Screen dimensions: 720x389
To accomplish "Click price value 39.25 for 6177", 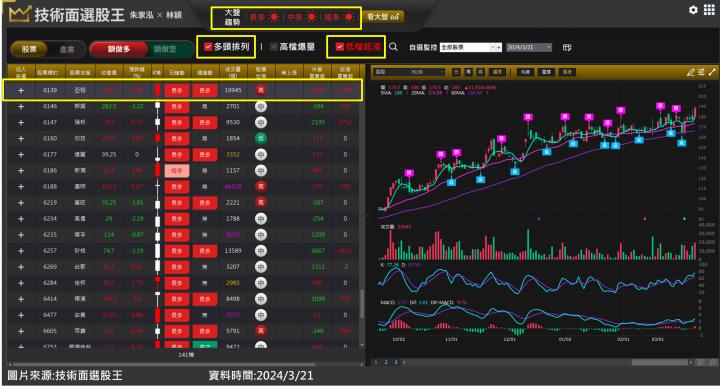I will point(109,155).
